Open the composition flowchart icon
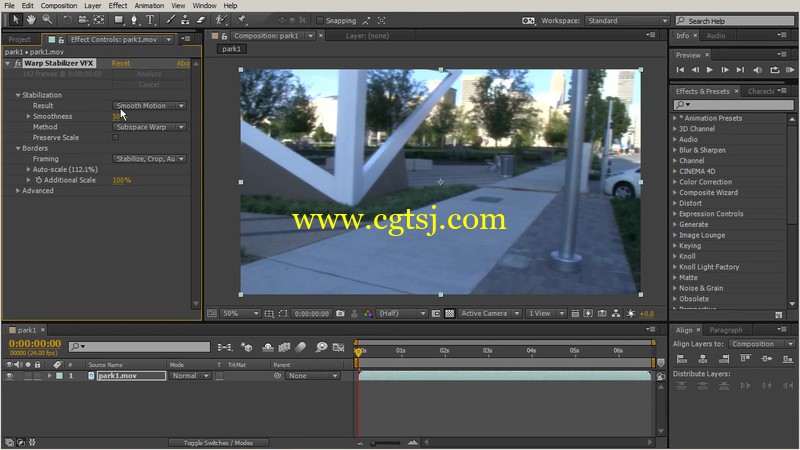 click(616, 313)
